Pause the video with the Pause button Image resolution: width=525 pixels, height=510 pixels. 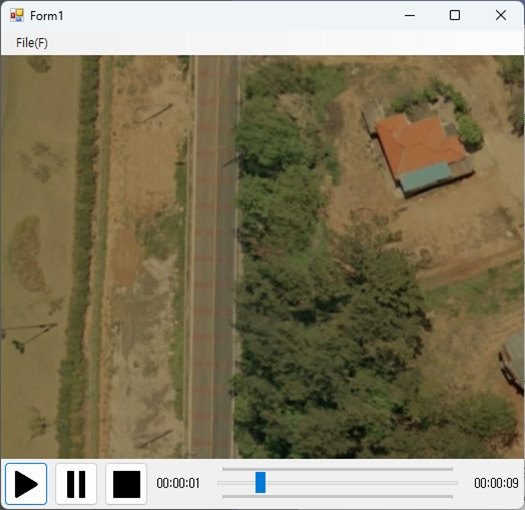(76, 484)
